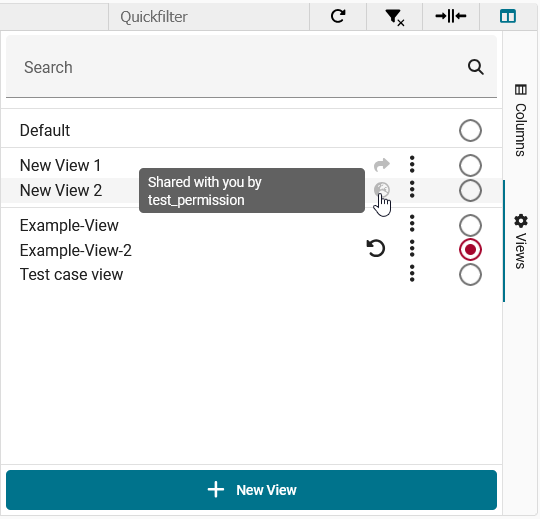Click the reset icon on Example-View-2
Screen dimensions: 540x519
[376, 248]
